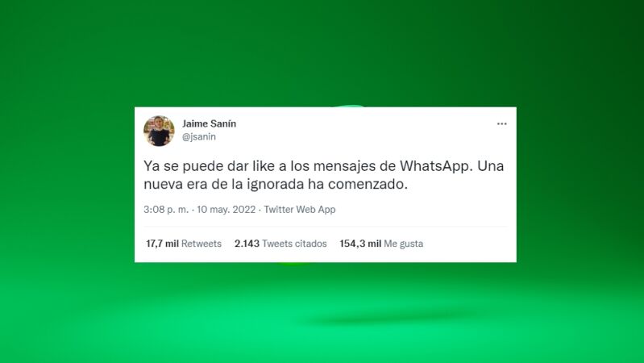Click the word WhatsApp in the tweet
This screenshot has width=644, height=363.
[x=434, y=166]
